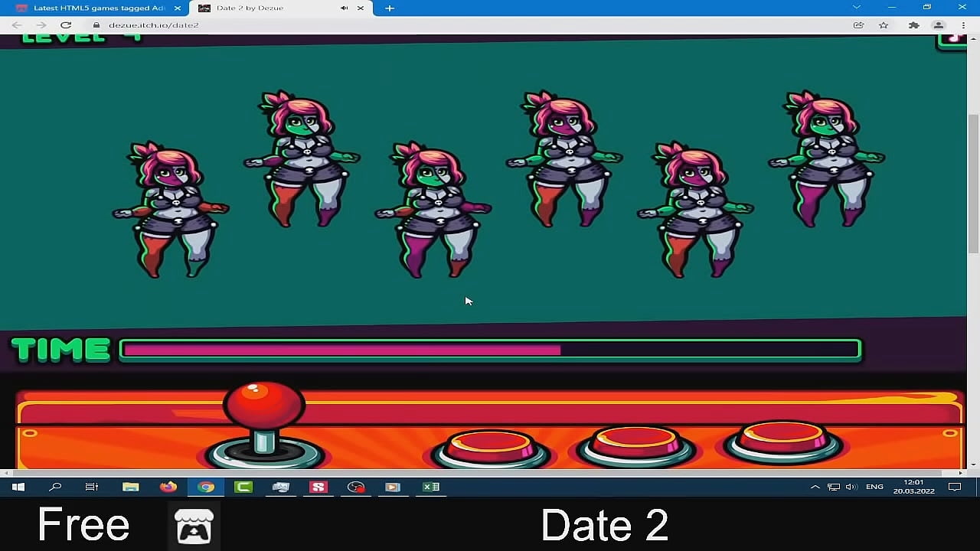The height and width of the screenshot is (551, 980).
Task: Click the TIME progress bar
Action: point(490,350)
